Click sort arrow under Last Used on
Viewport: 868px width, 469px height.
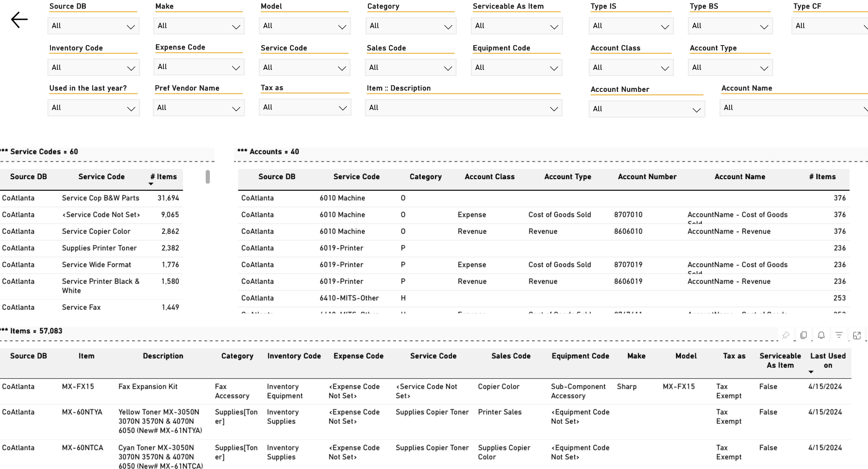click(x=811, y=372)
